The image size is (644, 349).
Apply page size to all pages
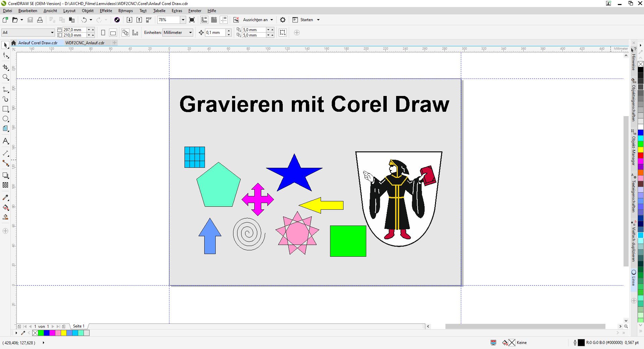click(x=125, y=33)
